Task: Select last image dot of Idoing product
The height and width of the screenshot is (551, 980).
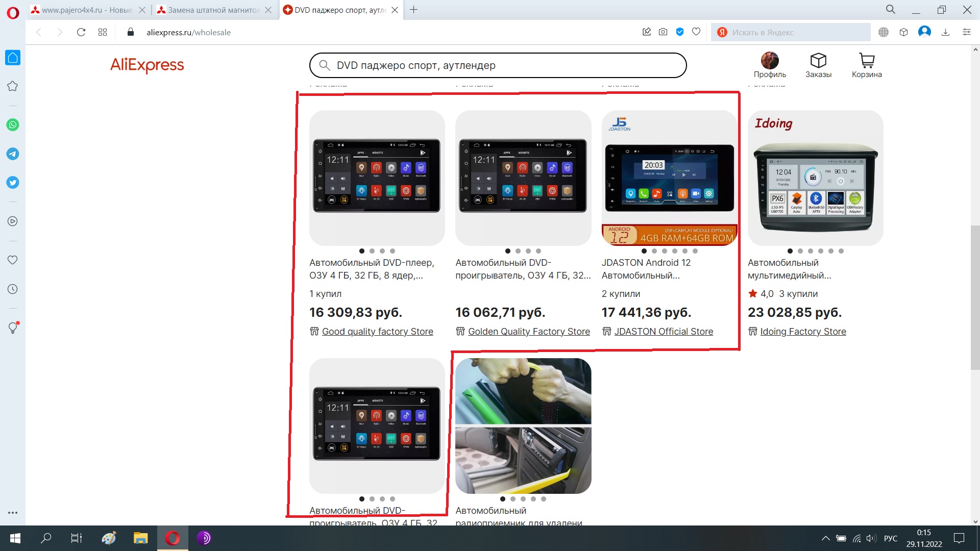Action: click(841, 251)
